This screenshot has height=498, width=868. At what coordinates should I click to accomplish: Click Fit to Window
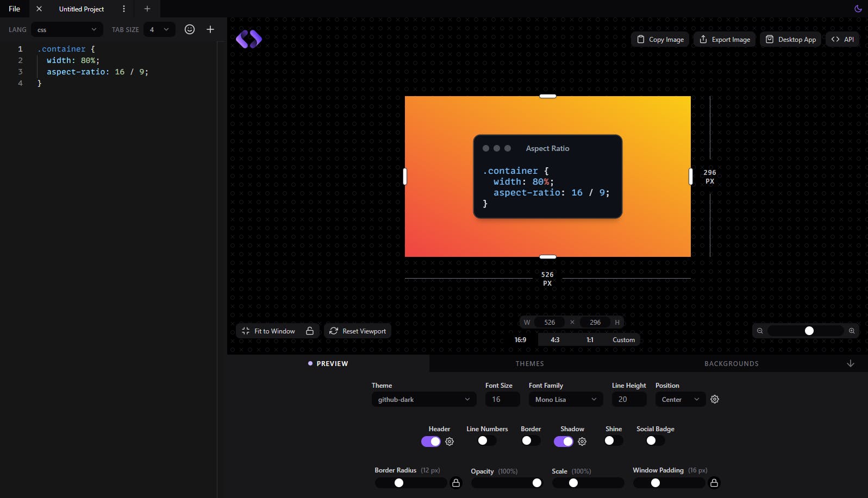pyautogui.click(x=268, y=331)
